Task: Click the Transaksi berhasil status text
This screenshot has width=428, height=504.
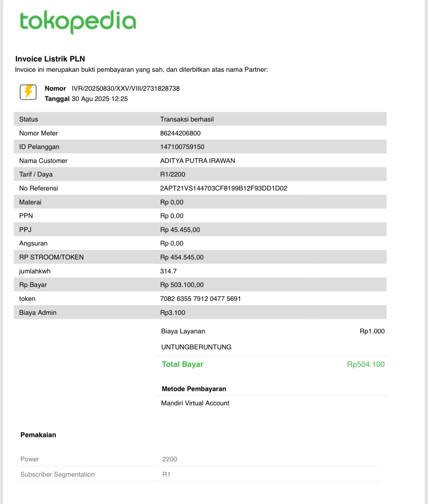Action: tap(187, 119)
